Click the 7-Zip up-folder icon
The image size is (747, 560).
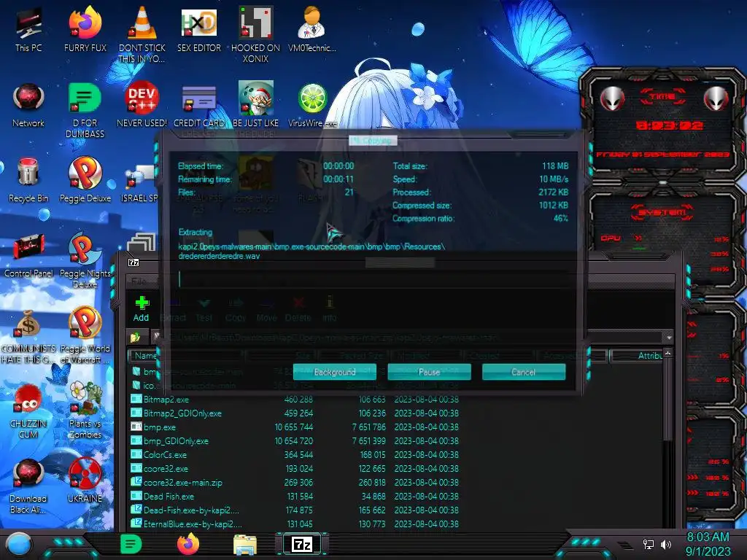pos(136,337)
